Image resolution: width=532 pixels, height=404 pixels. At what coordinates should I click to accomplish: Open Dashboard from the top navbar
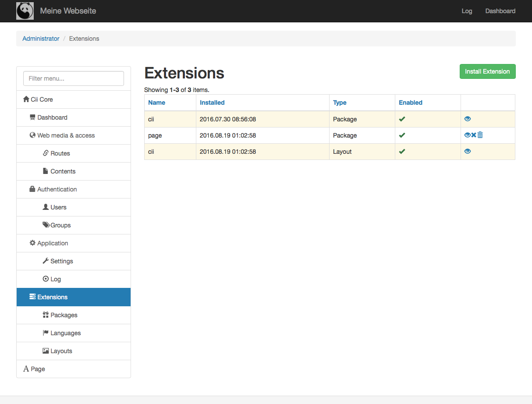tap(500, 11)
